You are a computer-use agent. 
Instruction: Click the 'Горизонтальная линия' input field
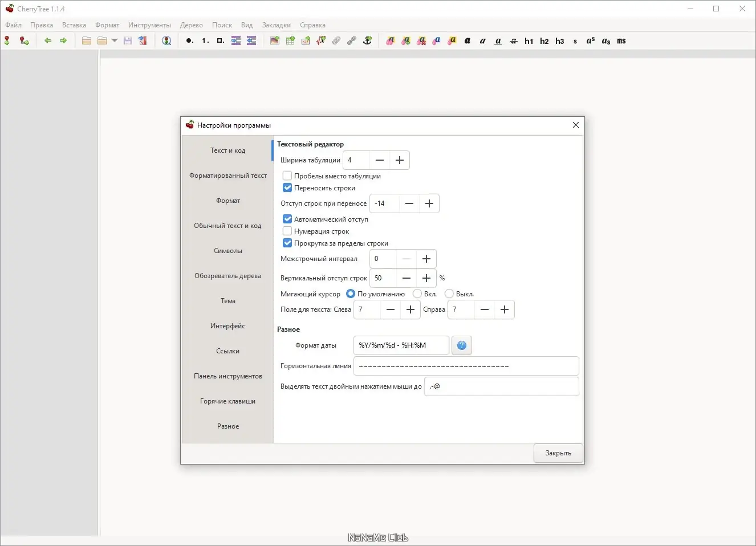tap(466, 366)
